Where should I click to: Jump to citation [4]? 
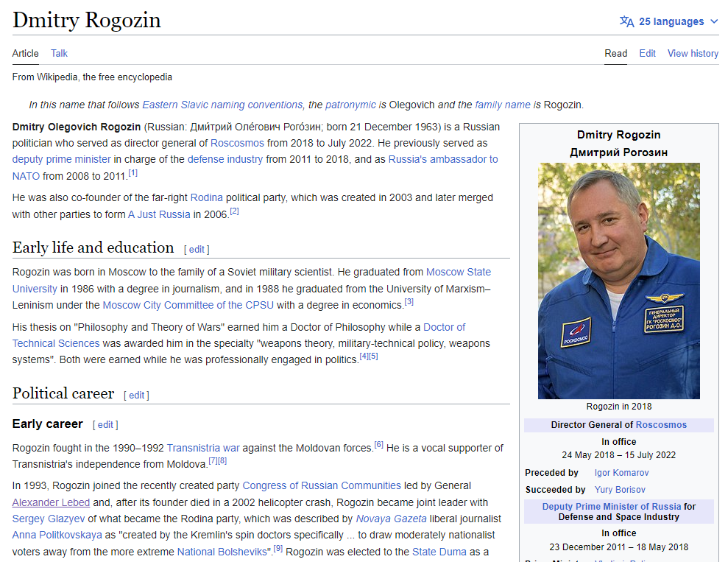tap(364, 356)
